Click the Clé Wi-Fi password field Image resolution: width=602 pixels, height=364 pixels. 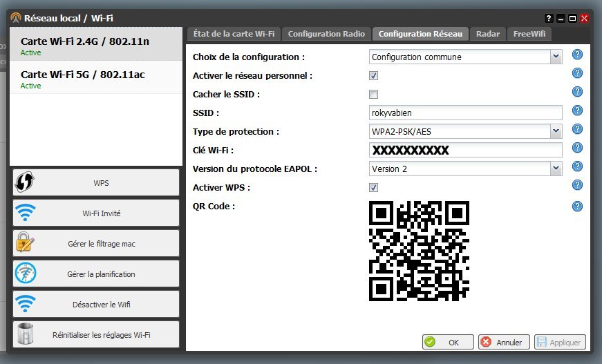pos(465,150)
